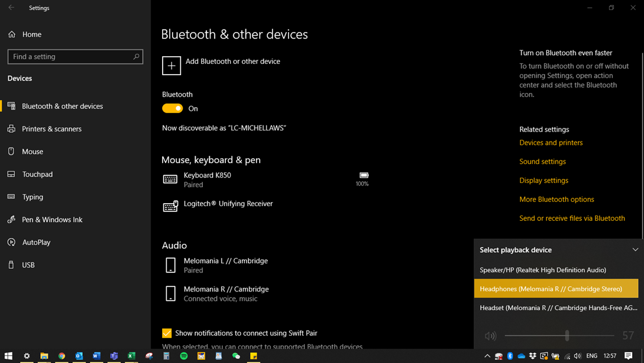644x363 pixels.
Task: Click the speaker mute icon in volume flyout
Action: (x=490, y=336)
